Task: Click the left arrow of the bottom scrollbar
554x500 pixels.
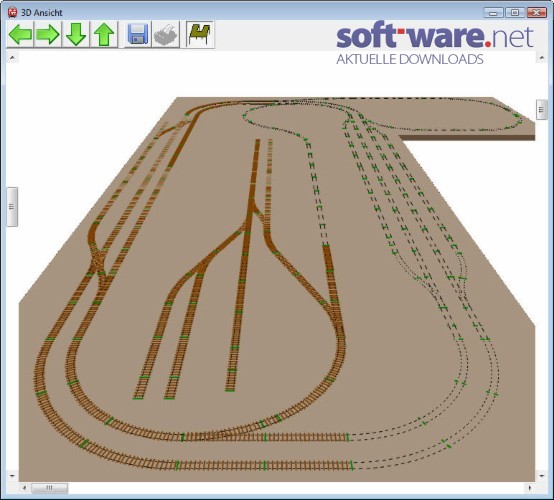Action: (x=24, y=488)
